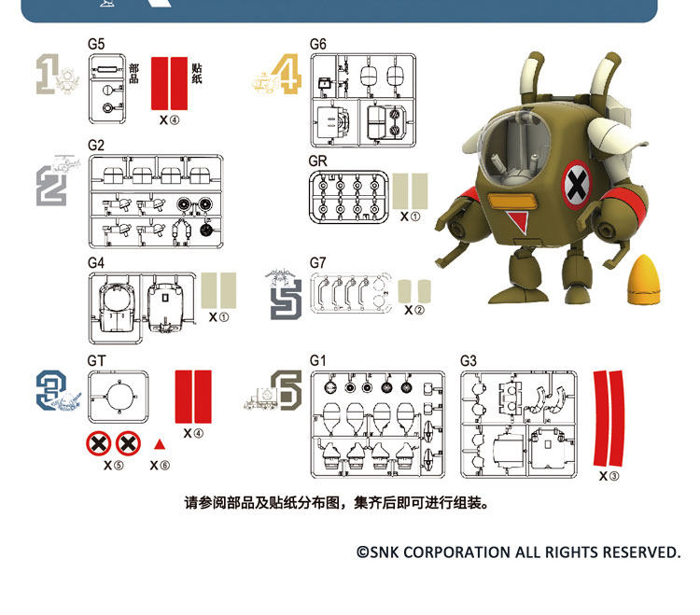Open the G1 sprue diagram

[378, 425]
